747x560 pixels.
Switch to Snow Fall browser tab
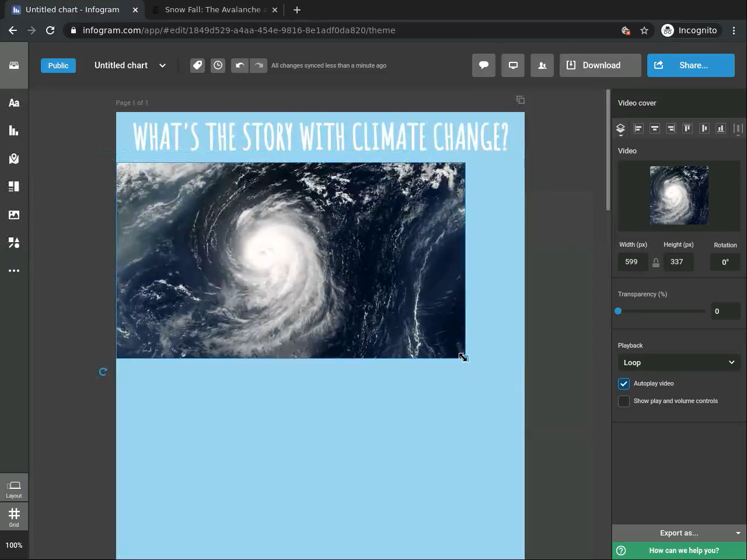coord(212,10)
